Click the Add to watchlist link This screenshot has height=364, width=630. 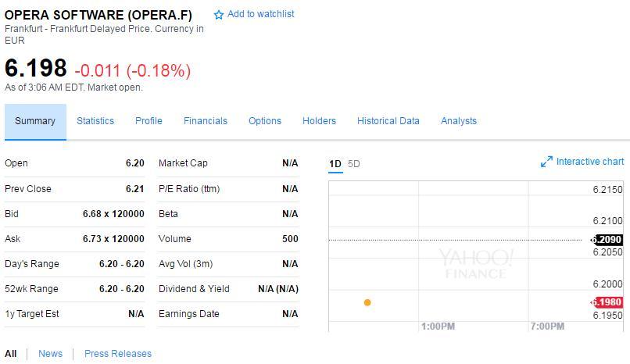[261, 14]
